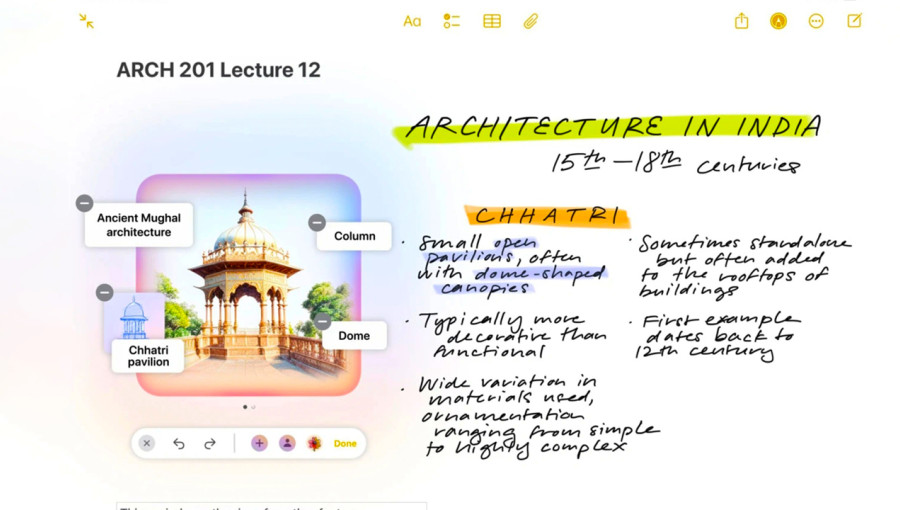
Task: Undo the last image change
Action: [179, 443]
